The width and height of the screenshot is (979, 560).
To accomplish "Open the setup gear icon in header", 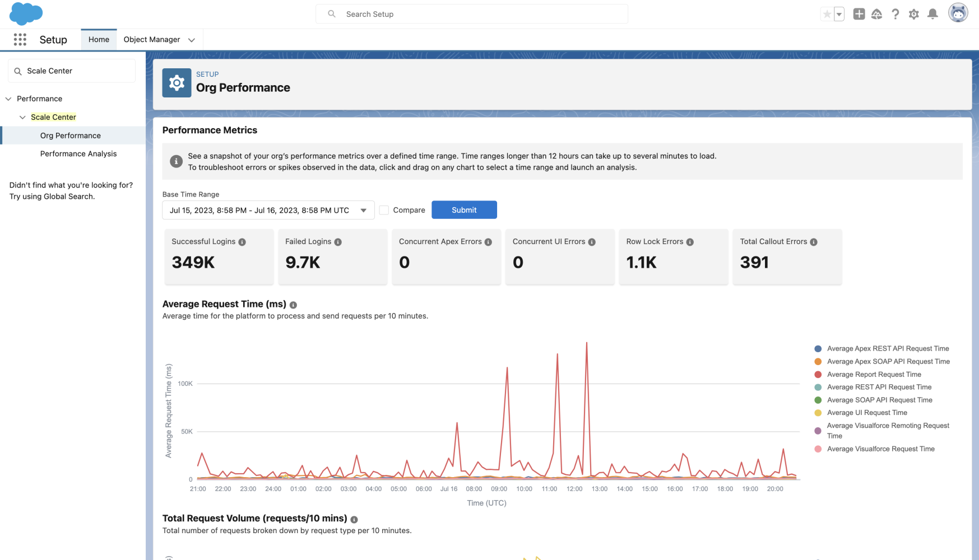I will pyautogui.click(x=914, y=14).
